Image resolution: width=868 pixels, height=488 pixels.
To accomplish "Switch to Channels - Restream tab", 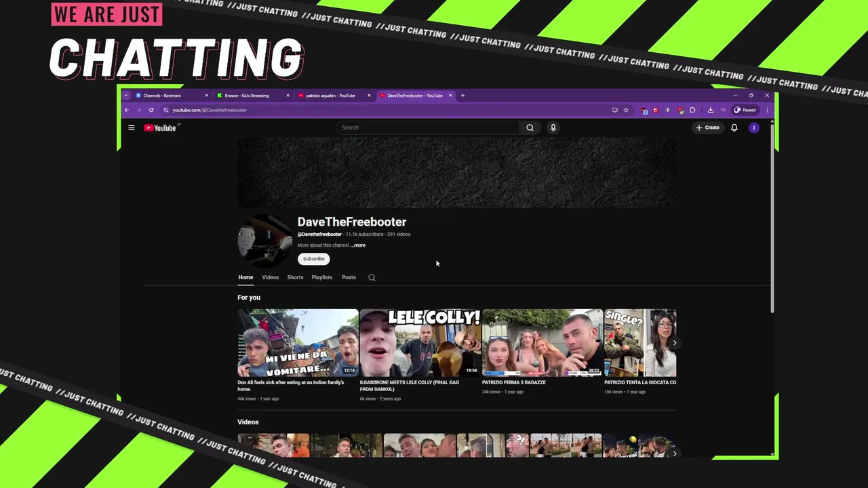I will coord(171,96).
